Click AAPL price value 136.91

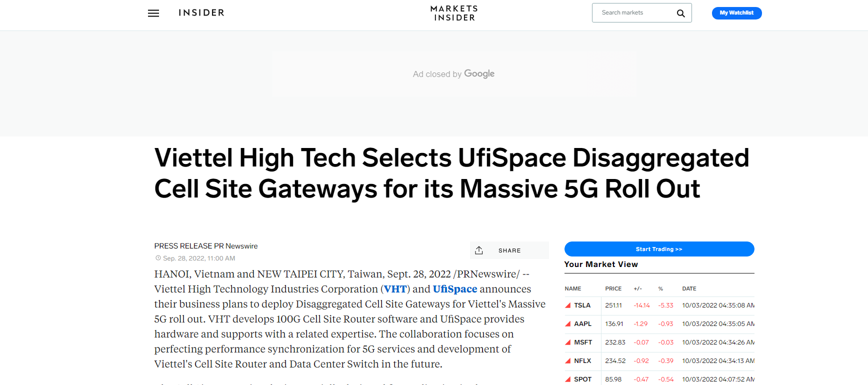click(x=614, y=324)
